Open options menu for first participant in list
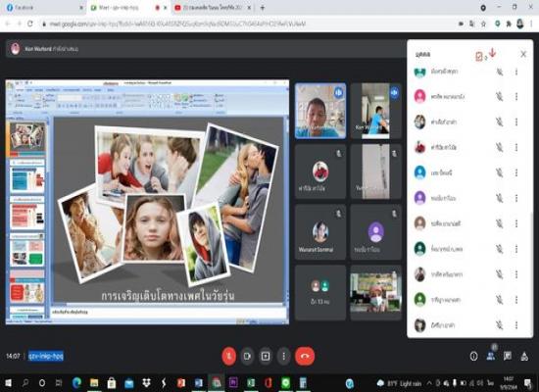The image size is (539, 392). pos(516,72)
